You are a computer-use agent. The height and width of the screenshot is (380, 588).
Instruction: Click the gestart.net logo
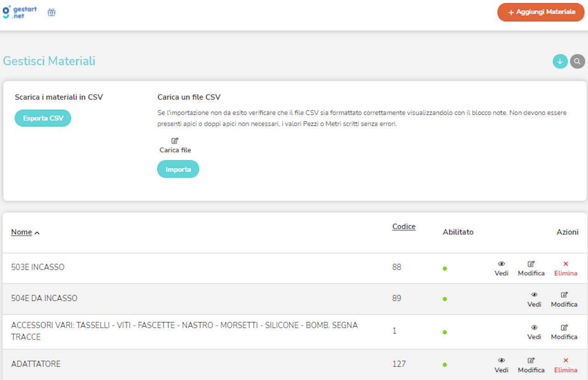20,12
